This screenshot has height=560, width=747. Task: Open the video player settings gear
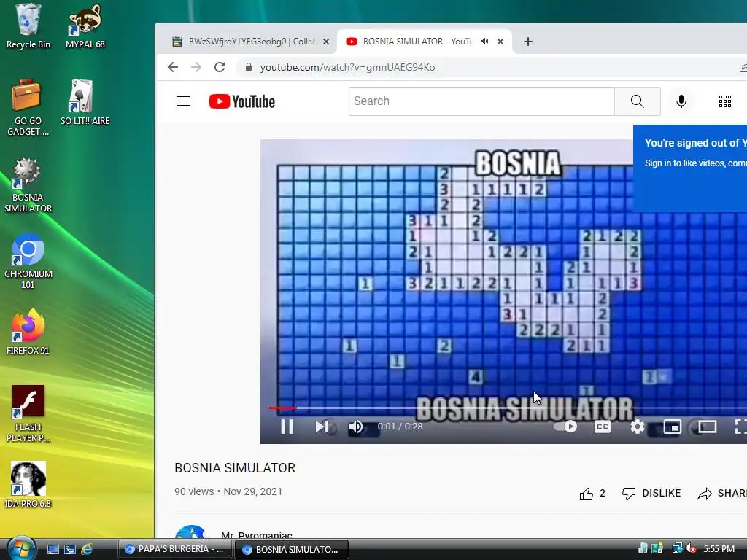[637, 426]
